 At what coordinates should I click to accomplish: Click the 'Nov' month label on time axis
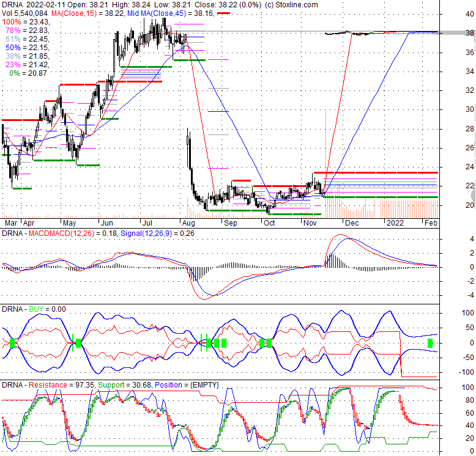coord(310,223)
